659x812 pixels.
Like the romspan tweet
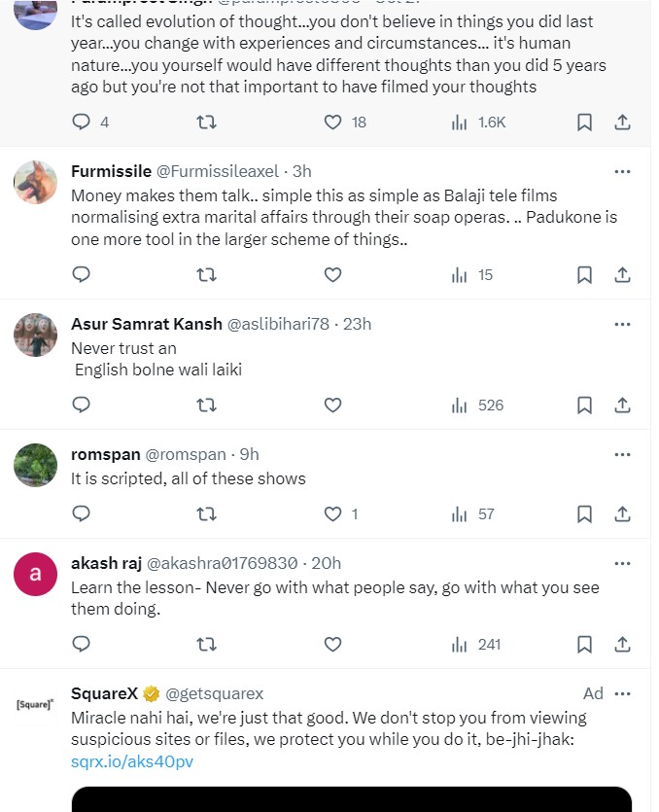pyautogui.click(x=333, y=514)
